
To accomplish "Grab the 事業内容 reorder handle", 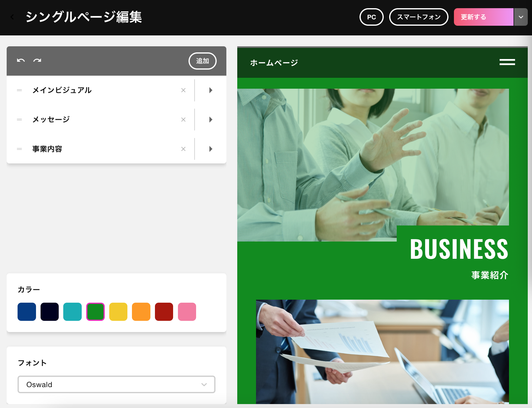I will click(x=19, y=149).
